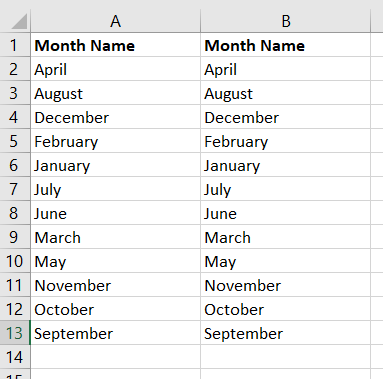The height and width of the screenshot is (379, 383).
Task: Select cell B5 containing February
Action: tap(286, 141)
